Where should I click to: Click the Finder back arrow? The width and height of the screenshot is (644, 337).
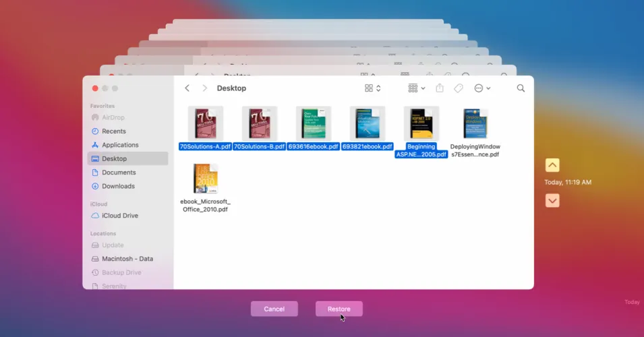[x=187, y=88]
